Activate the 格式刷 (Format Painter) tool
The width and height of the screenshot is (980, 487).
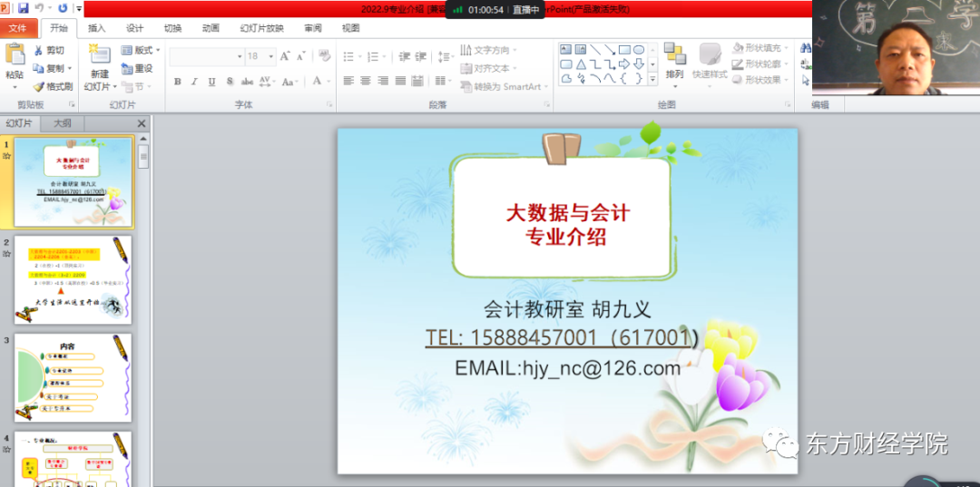coord(53,86)
